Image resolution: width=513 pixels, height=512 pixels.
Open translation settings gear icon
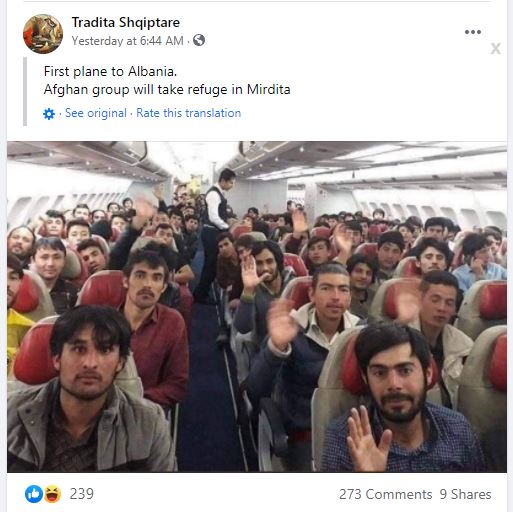49,114
